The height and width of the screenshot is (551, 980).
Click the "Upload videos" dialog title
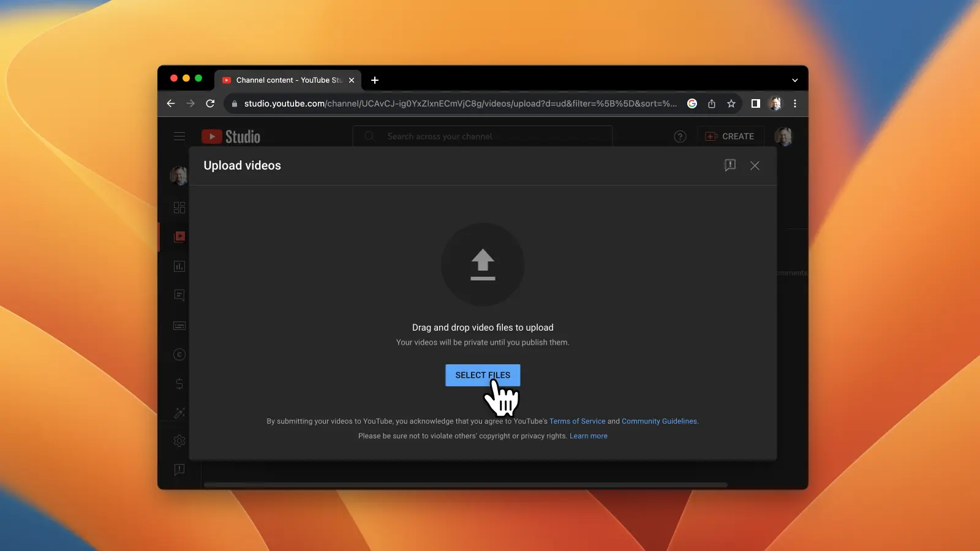point(242,165)
